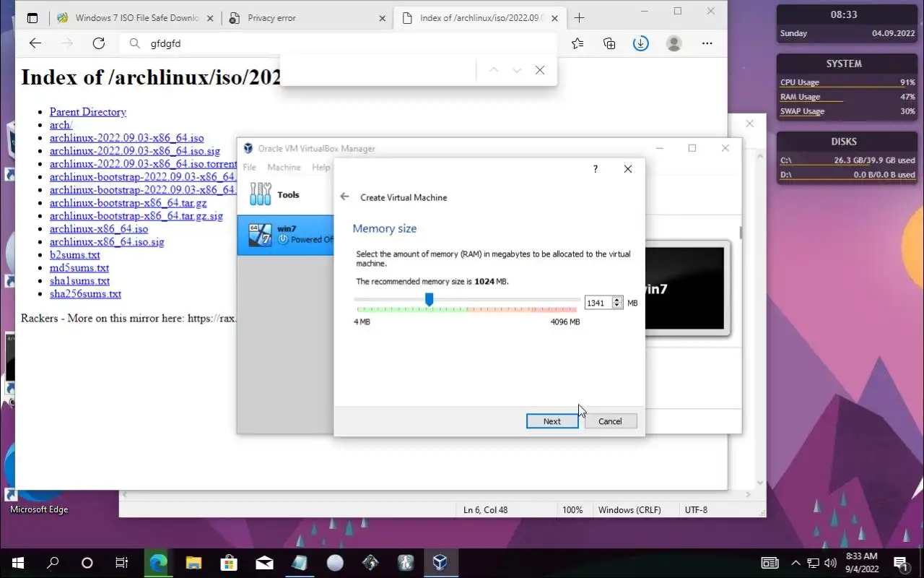
Task: Open the Parent Directory link
Action: 88,112
